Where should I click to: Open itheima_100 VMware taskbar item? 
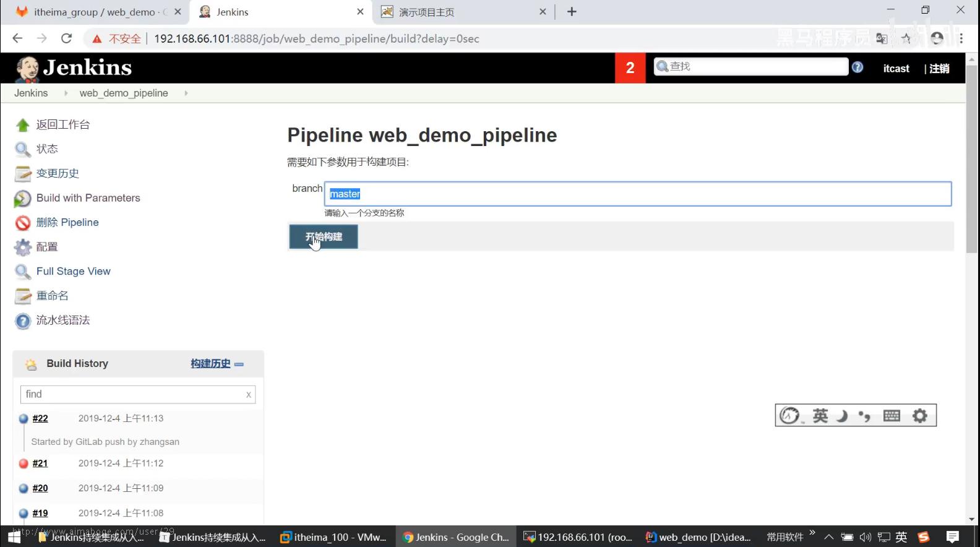coord(334,537)
